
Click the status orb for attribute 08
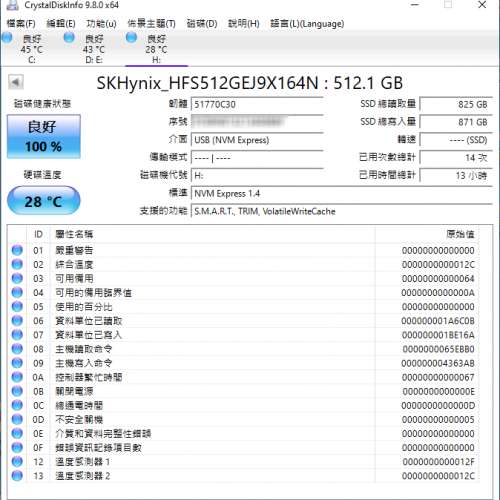pos(17,349)
